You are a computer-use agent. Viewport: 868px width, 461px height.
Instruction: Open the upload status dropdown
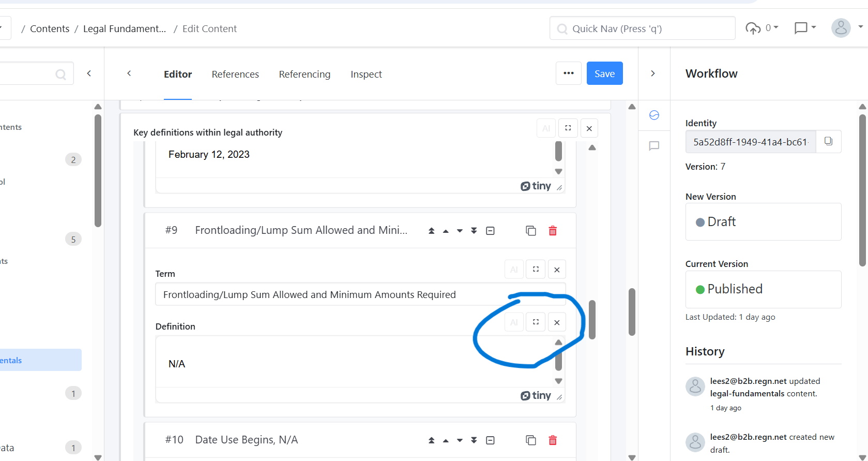[x=762, y=28]
